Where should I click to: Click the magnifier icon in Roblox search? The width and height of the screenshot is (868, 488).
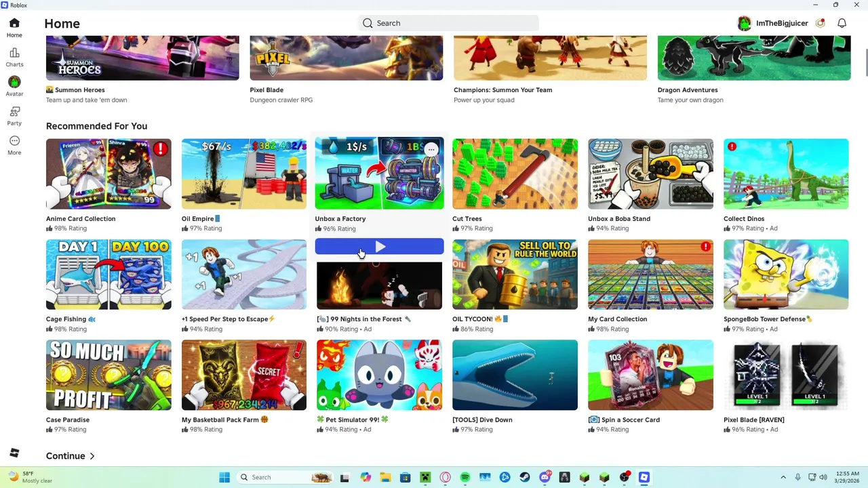pyautogui.click(x=368, y=23)
